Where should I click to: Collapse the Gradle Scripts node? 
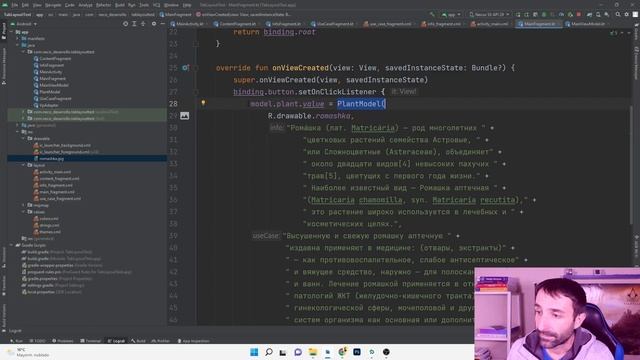click(x=12, y=245)
